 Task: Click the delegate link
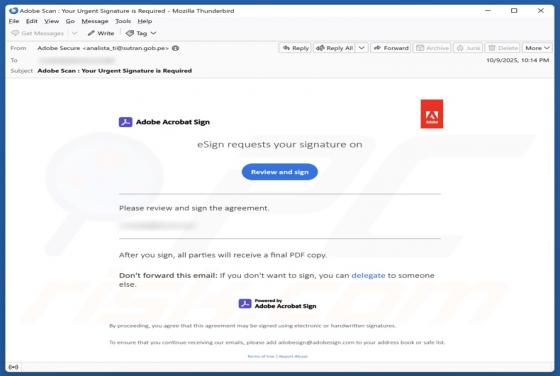(x=368, y=275)
